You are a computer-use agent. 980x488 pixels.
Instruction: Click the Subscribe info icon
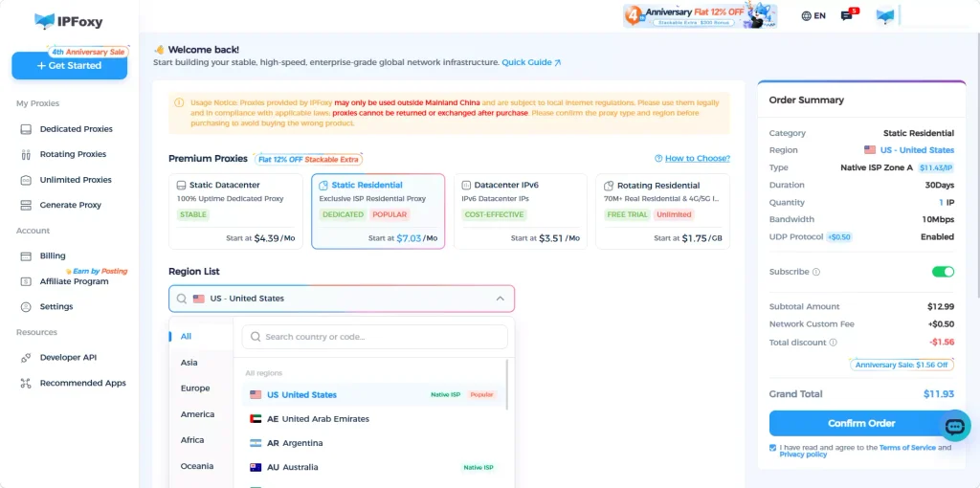point(816,273)
